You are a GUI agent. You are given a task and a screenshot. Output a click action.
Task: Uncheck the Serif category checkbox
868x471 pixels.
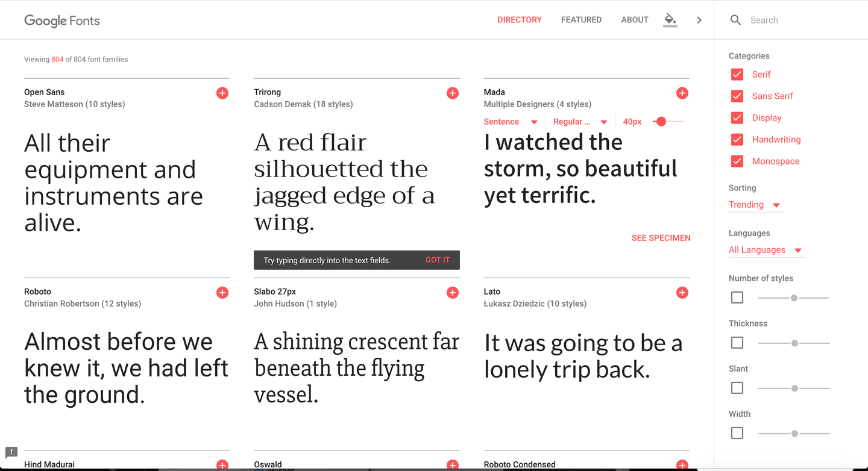click(x=737, y=75)
